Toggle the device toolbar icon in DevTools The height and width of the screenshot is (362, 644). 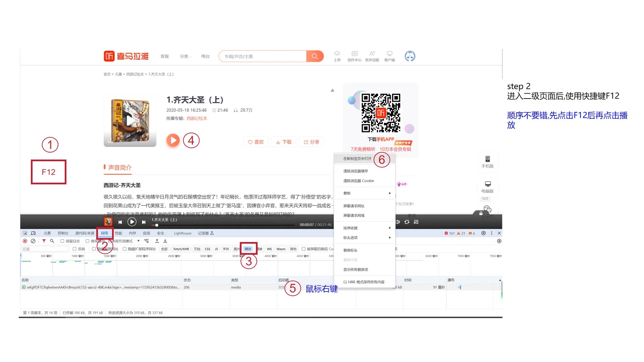coord(33,233)
